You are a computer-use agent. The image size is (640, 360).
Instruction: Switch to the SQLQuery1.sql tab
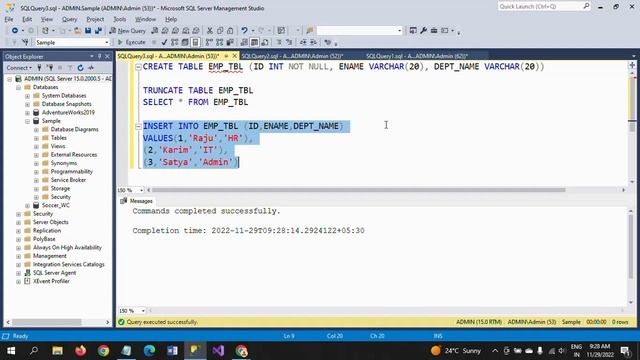click(417, 56)
